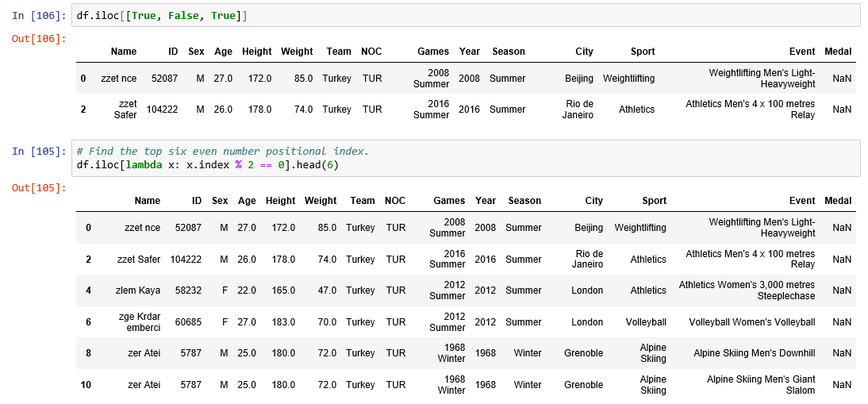This screenshot has height=404, width=868.
Task: Select row index 10 in second table
Action: [x=88, y=385]
